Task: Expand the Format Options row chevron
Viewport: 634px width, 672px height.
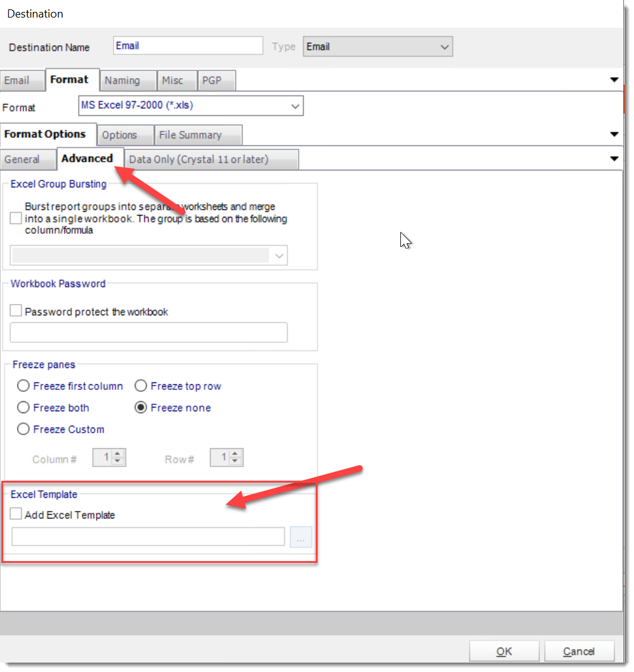Action: pyautogui.click(x=615, y=133)
